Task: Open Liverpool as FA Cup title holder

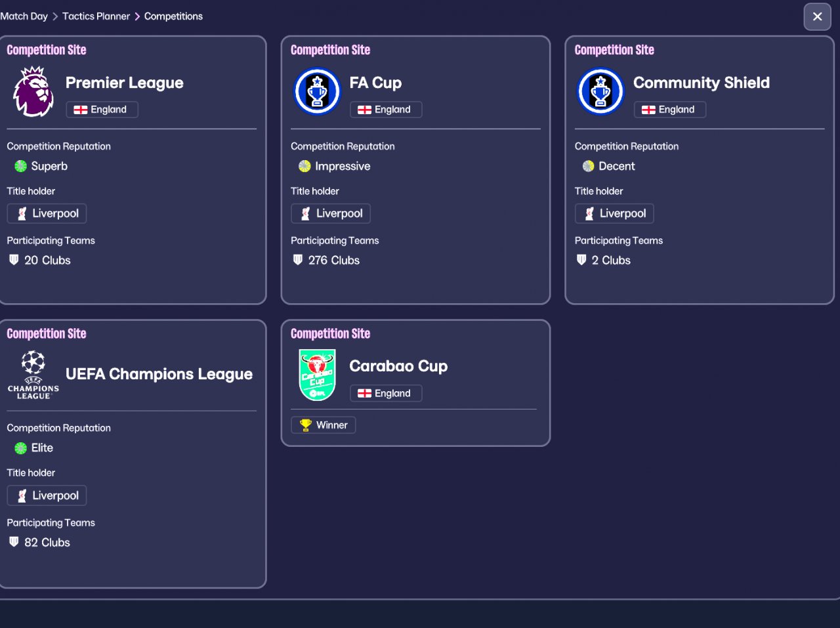Action: tap(331, 213)
